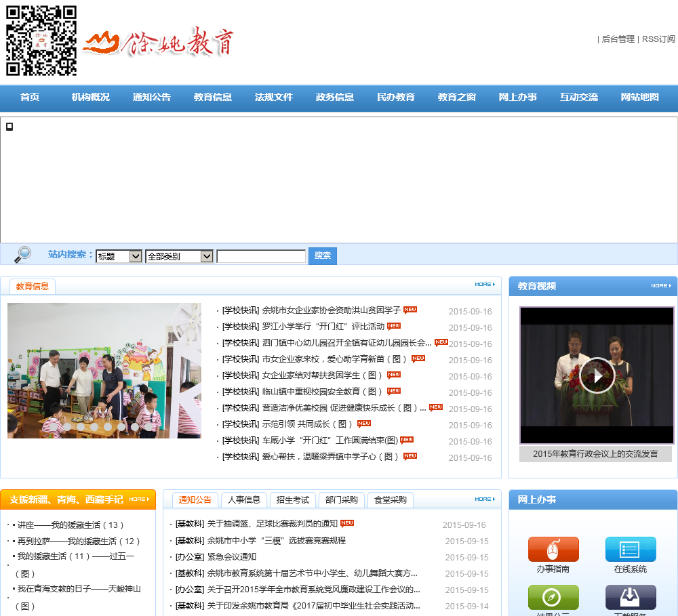
Task: Open 互动交流 navigation item
Action: coord(578,98)
